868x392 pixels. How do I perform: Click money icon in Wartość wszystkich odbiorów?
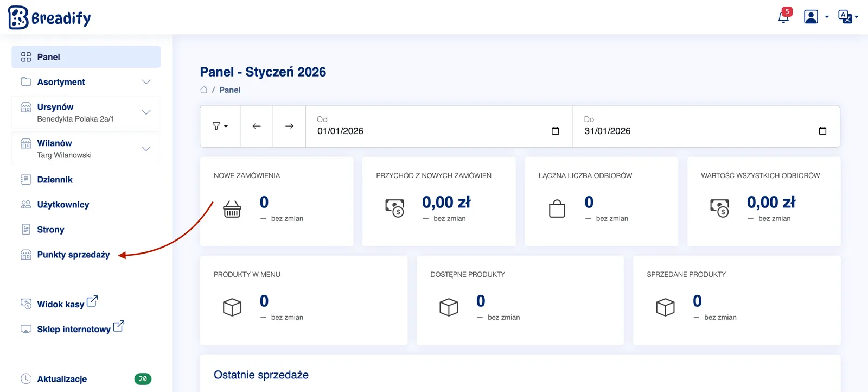point(719,208)
